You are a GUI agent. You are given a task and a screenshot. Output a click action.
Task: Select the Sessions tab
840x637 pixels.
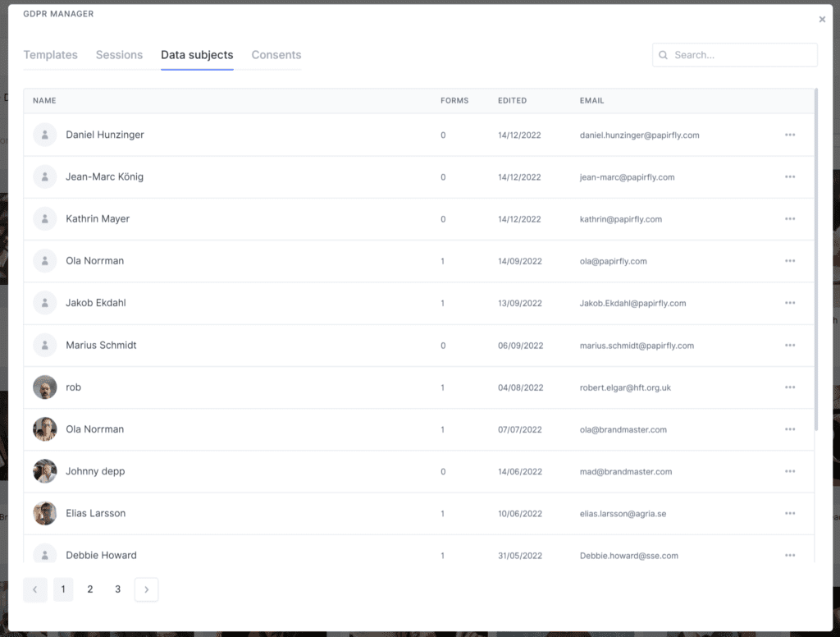coord(119,55)
